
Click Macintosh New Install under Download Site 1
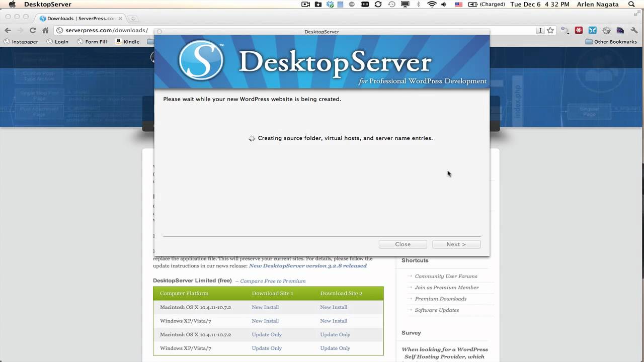265,307
